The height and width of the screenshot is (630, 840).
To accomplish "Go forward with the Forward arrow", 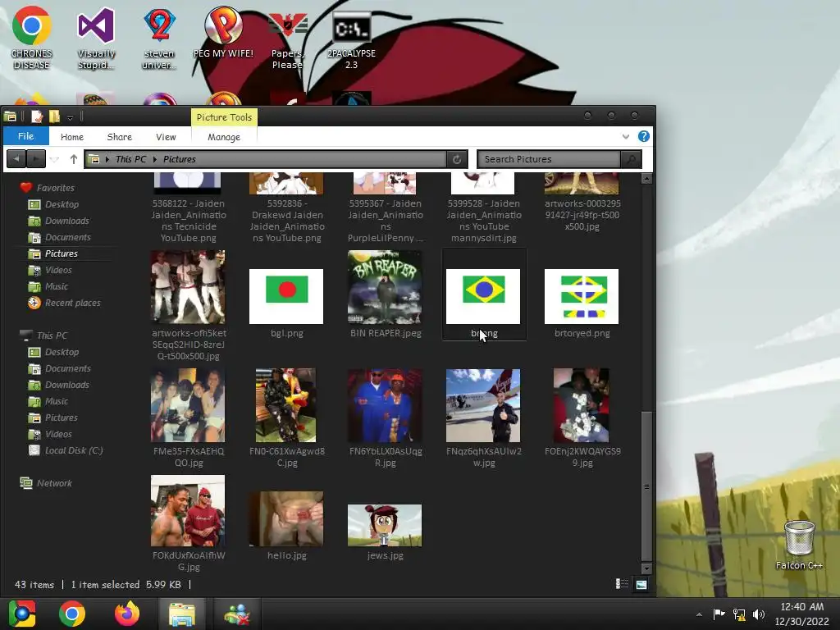I will [x=35, y=158].
